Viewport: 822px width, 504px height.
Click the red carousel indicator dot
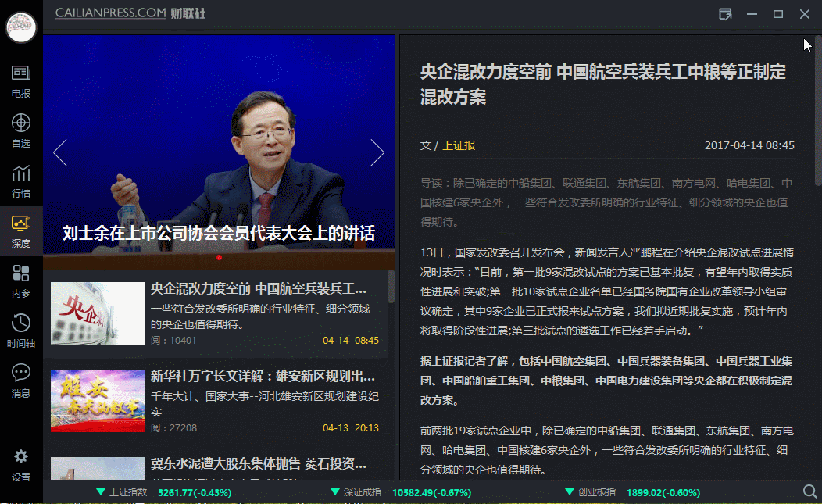[x=219, y=258]
